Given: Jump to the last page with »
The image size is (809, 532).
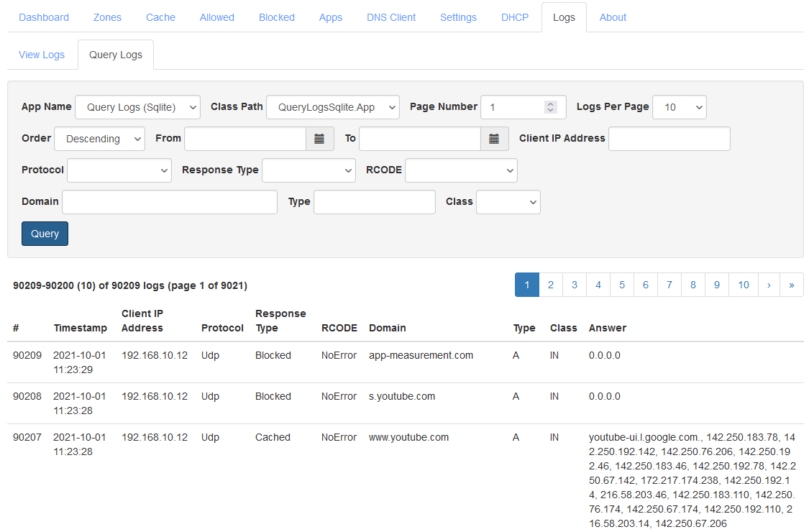Looking at the screenshot, I should pos(791,285).
